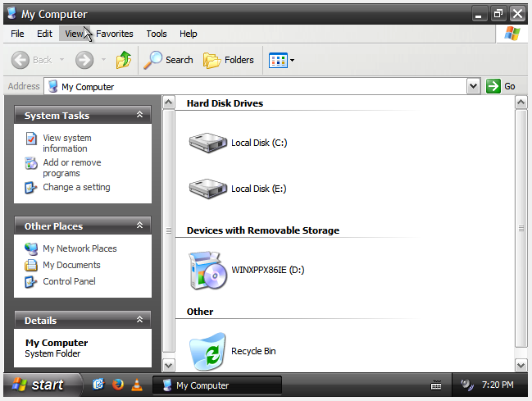Click the My Documents icon
Screen dimensions: 532x401
coord(31,265)
